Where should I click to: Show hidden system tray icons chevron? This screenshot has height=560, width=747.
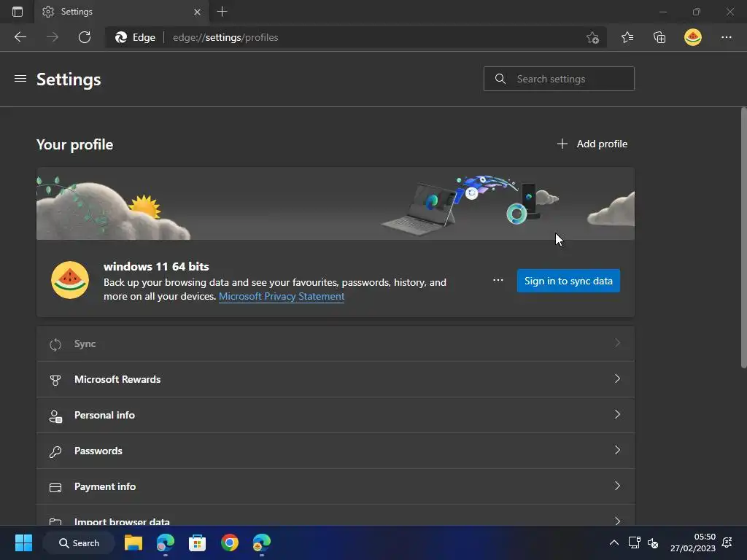point(614,542)
